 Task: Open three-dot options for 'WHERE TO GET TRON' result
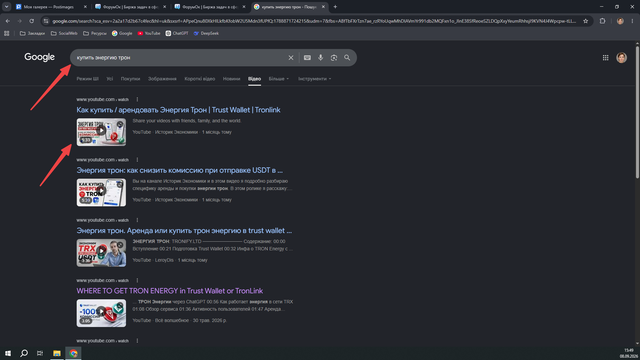click(137, 280)
